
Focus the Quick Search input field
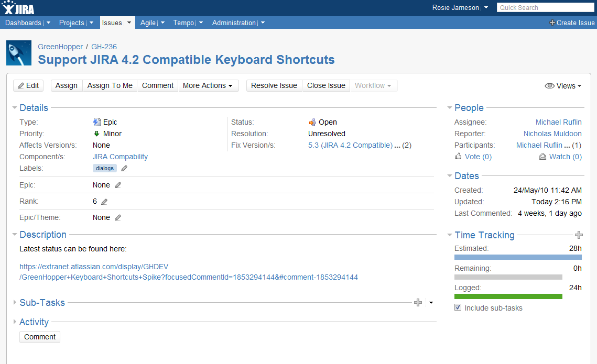tap(545, 8)
